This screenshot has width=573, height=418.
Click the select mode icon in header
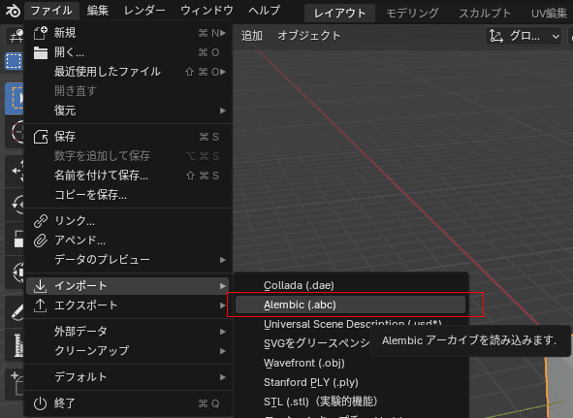click(14, 61)
